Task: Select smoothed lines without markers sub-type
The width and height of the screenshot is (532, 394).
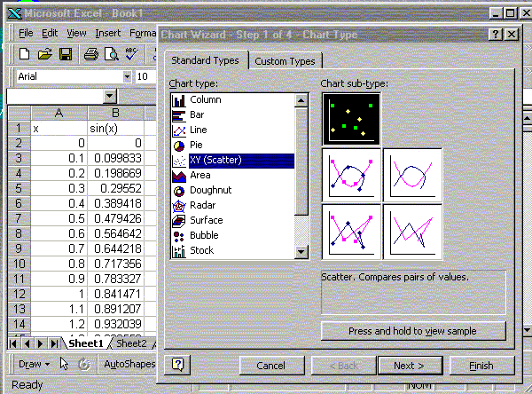Action: point(412,176)
